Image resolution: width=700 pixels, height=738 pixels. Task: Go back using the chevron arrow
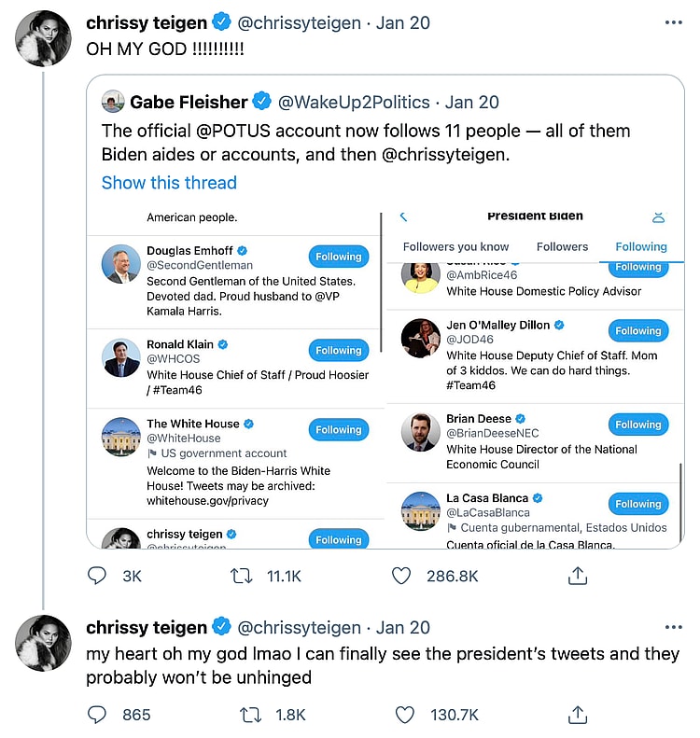click(x=403, y=216)
